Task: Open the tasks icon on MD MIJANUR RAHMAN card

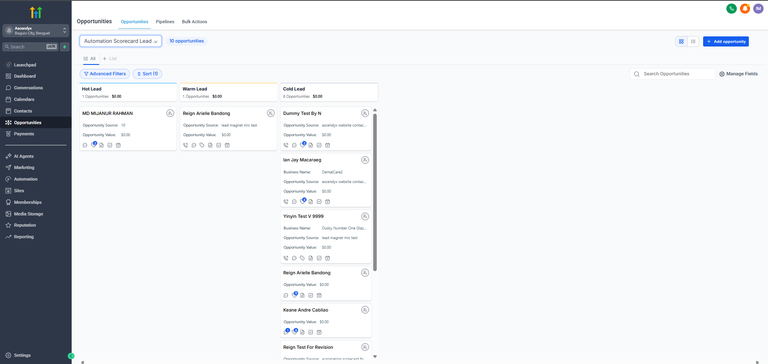Action: (x=110, y=146)
